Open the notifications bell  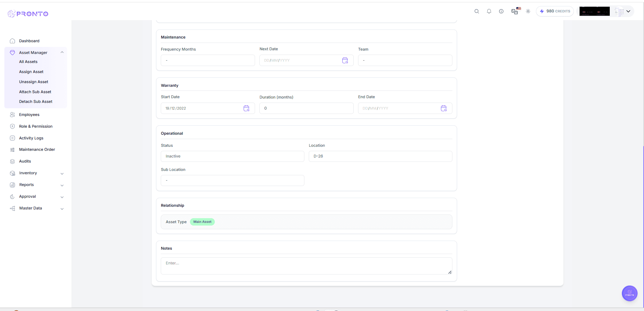click(x=489, y=11)
